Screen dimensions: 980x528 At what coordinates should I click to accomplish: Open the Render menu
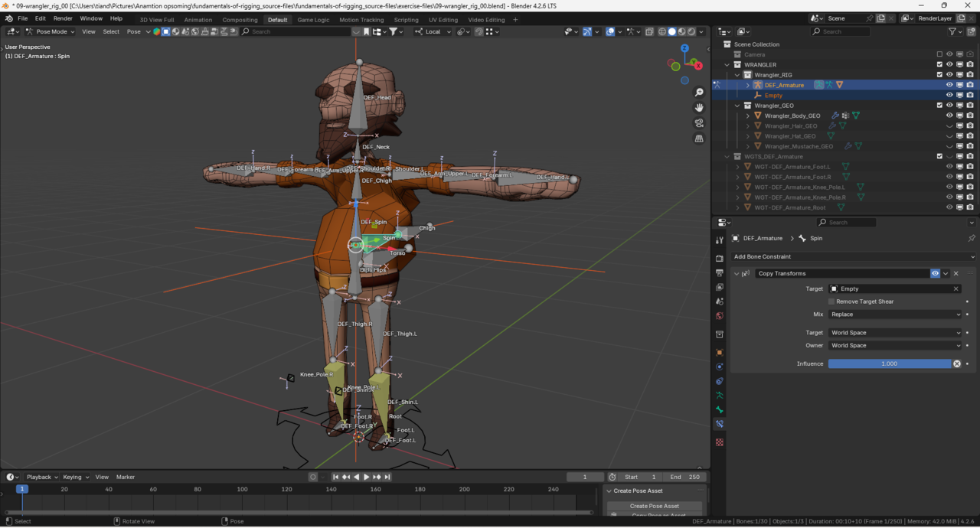(x=63, y=18)
